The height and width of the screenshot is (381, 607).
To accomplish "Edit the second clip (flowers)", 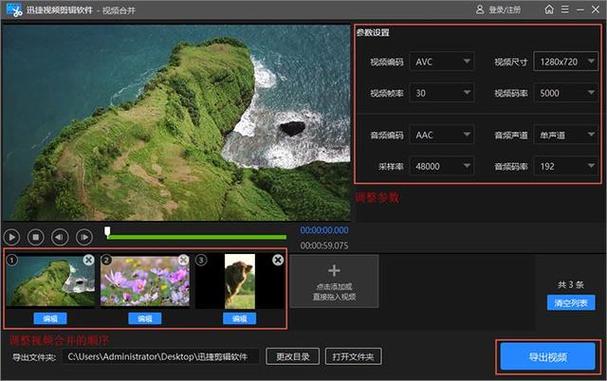I will tap(145, 319).
